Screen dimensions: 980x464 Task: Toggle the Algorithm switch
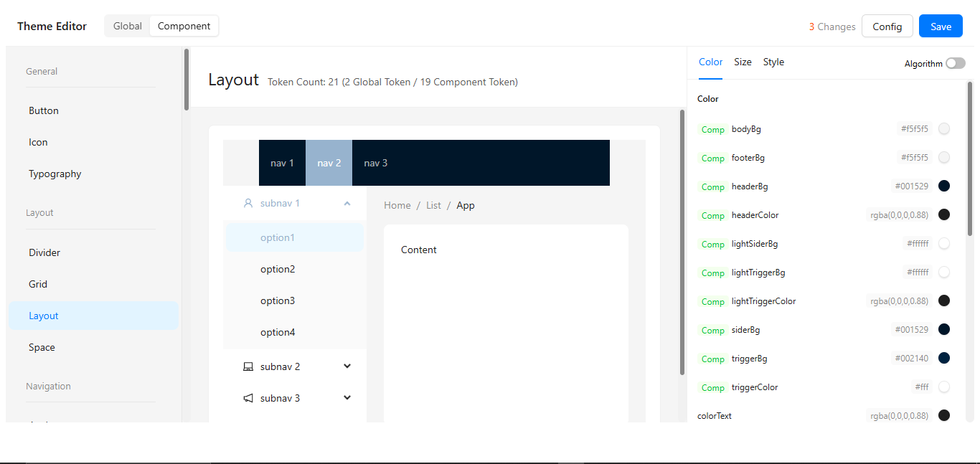click(x=956, y=63)
